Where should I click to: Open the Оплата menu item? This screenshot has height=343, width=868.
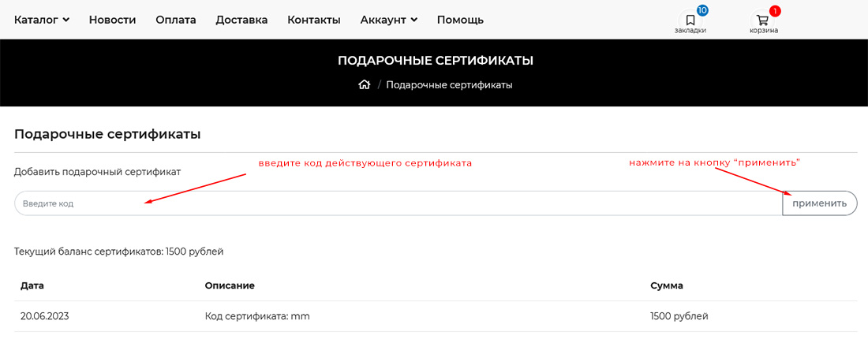click(x=176, y=20)
